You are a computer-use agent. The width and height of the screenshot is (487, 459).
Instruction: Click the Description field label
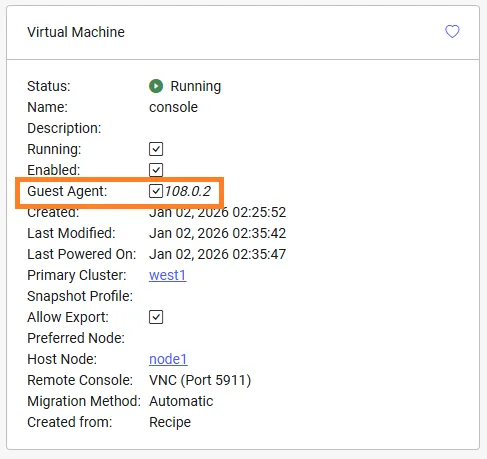click(x=64, y=128)
